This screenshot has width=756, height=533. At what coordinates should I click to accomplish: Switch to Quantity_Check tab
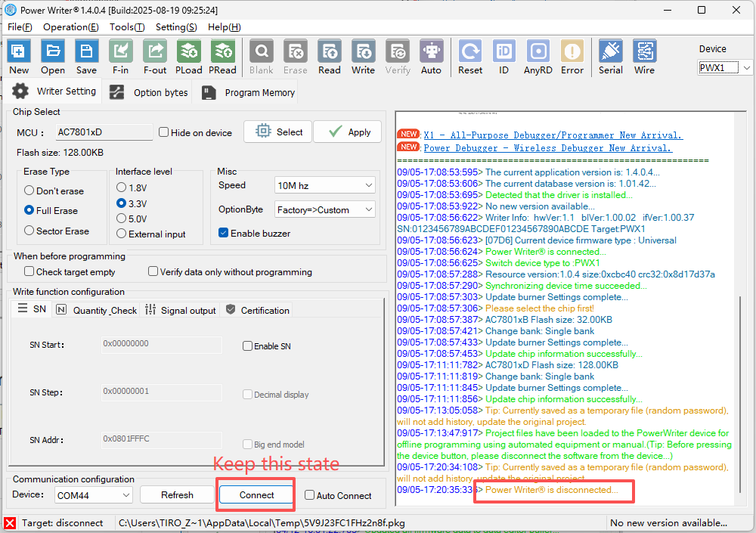click(x=97, y=310)
